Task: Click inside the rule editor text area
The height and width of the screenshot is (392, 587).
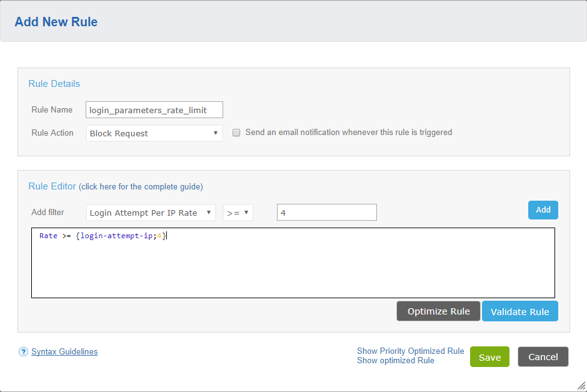Action: click(293, 263)
